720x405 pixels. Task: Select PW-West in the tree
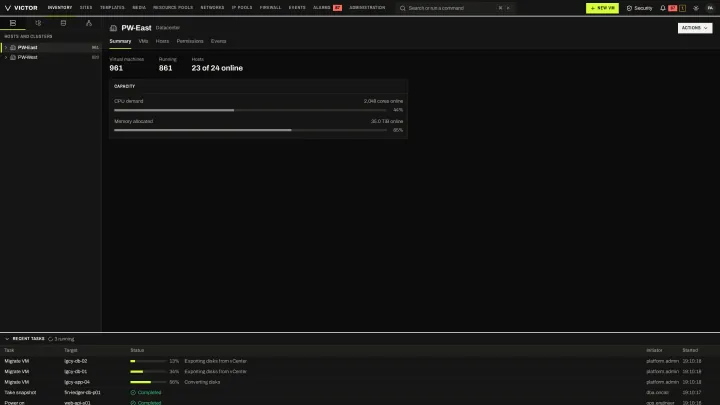coord(51,57)
